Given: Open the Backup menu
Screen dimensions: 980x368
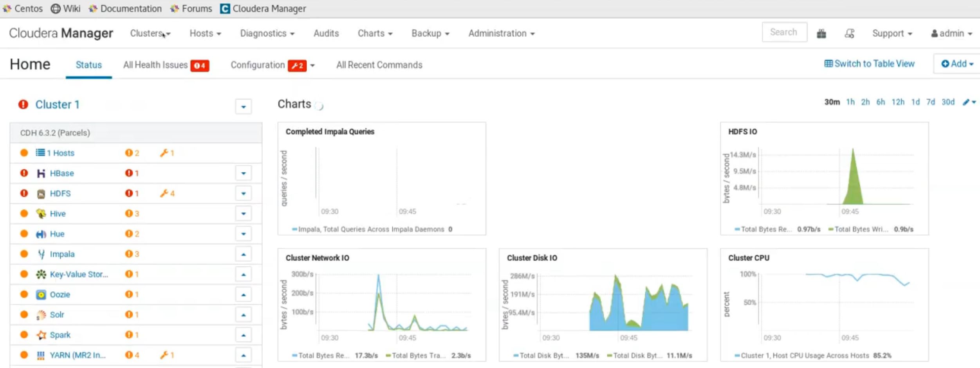Looking at the screenshot, I should coord(430,34).
